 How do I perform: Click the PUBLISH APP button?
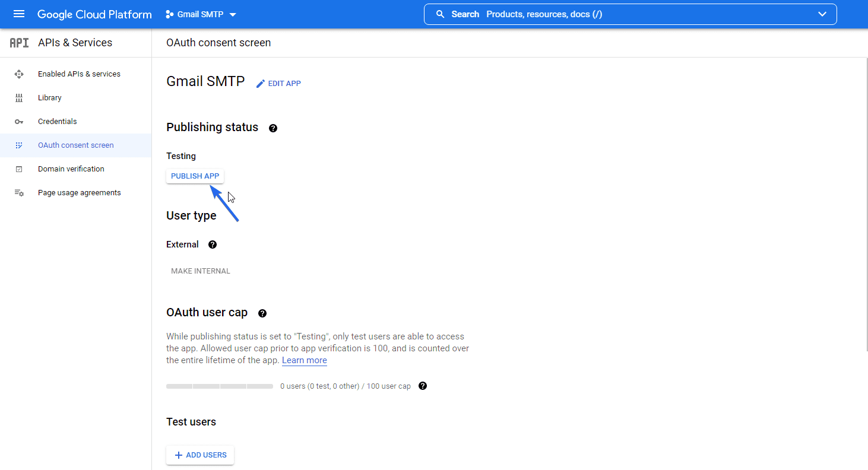point(195,176)
